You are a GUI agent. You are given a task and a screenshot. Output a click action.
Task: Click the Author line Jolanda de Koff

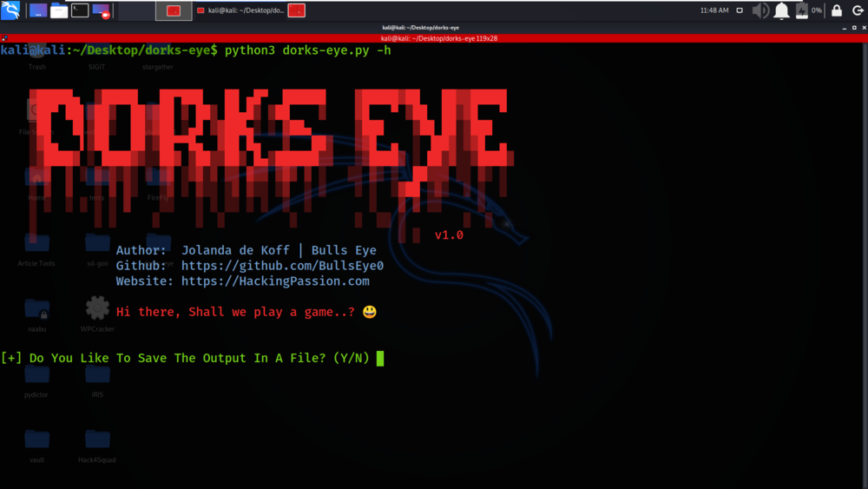pyautogui.click(x=246, y=250)
